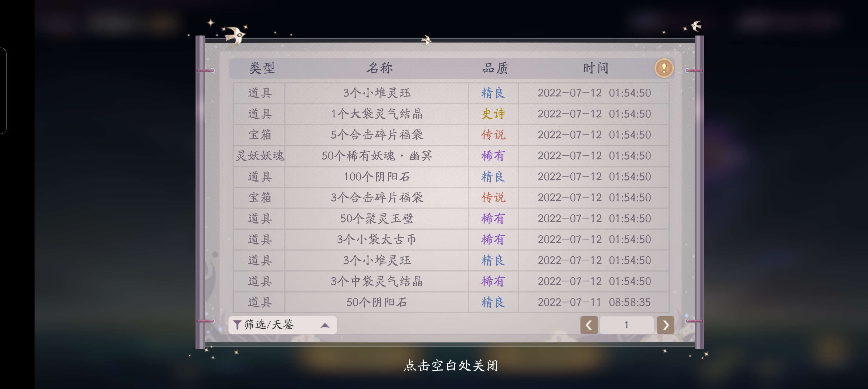Viewport: 868px width, 389px height.
Task: Expand the 筛选/天鉴 filter dropdown
Action: [x=282, y=325]
